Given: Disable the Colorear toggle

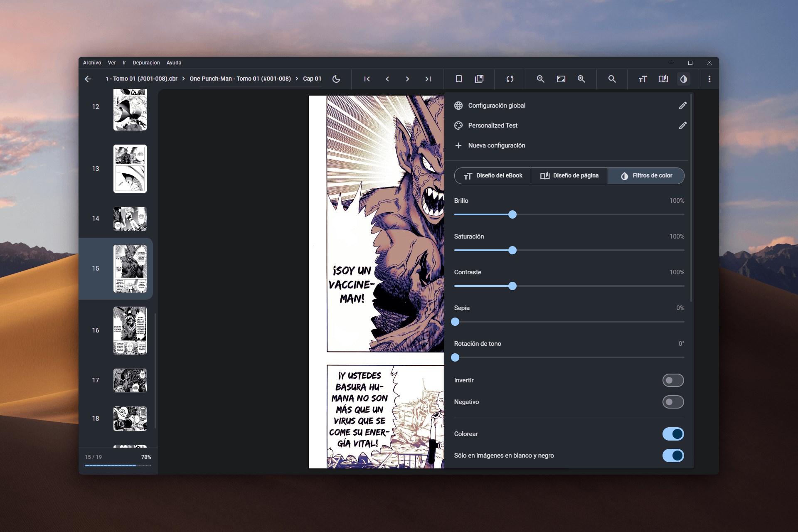Looking at the screenshot, I should click(674, 433).
